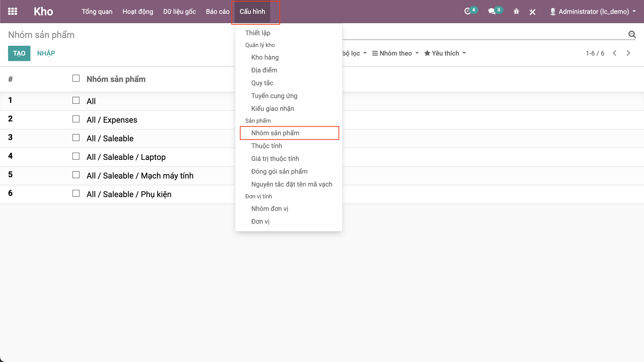This screenshot has height=362, width=644.
Task: Open the conversations chat bubble icon
Action: [492, 11]
